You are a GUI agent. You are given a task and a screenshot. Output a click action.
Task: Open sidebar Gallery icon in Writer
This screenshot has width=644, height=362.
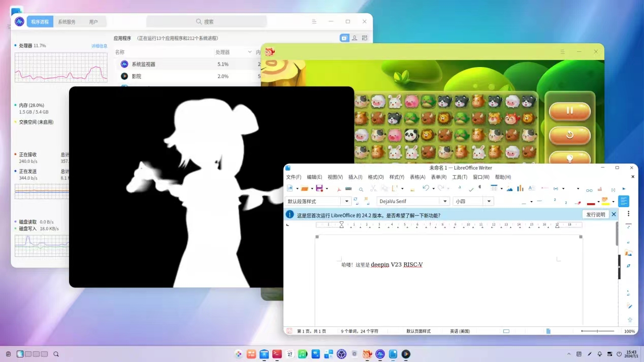tap(628, 253)
